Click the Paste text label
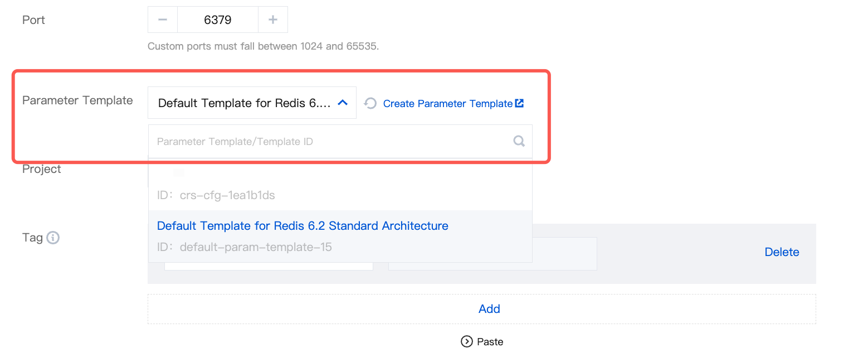This screenshot has width=868, height=357. click(490, 341)
